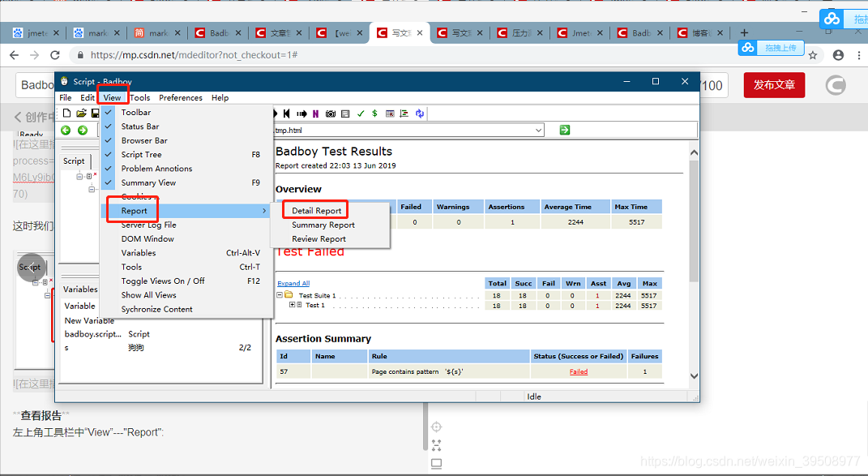Switch to the 博客 Chrome tab
Viewport: 868px width, 476px height.
pos(700,32)
